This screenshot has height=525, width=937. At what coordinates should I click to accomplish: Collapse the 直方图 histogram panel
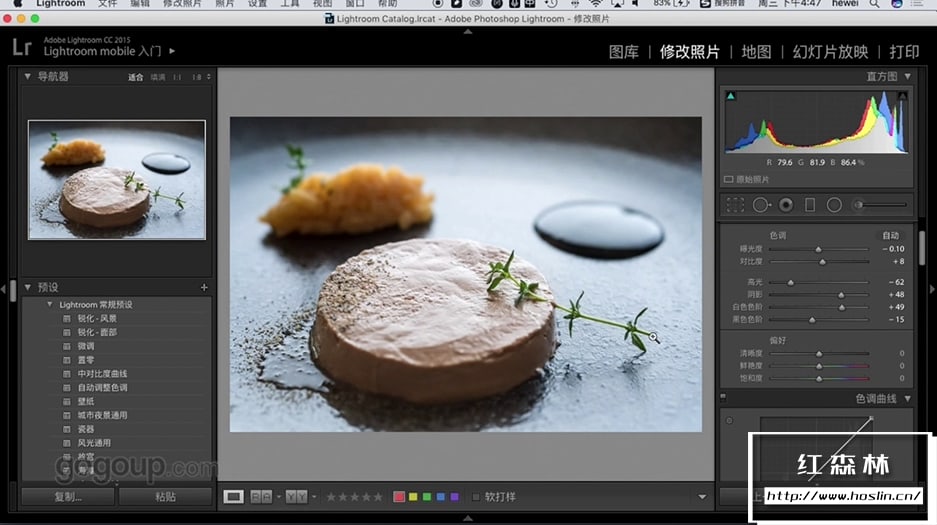tap(908, 76)
